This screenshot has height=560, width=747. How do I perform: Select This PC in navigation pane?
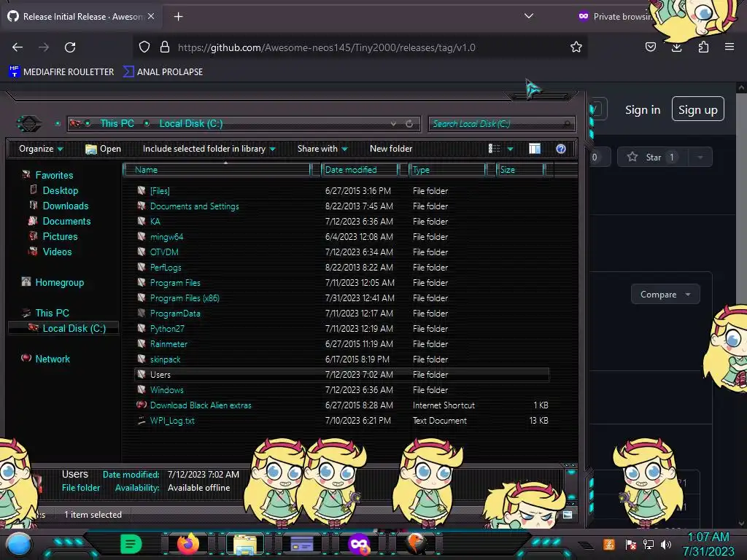(52, 313)
